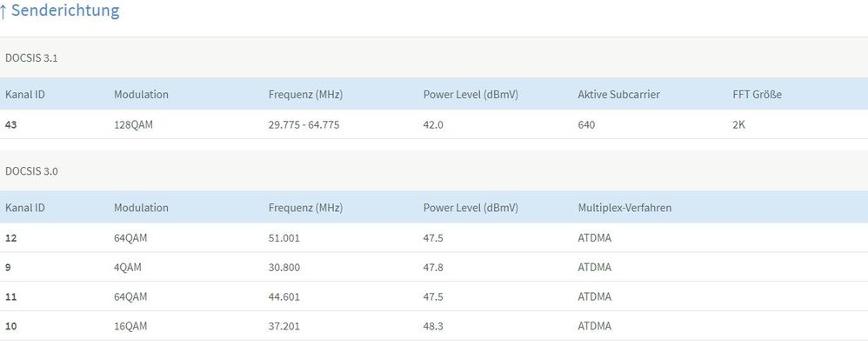The width and height of the screenshot is (868, 352).
Task: Click the 29.775 - 64.775 frequency value
Action: click(304, 124)
